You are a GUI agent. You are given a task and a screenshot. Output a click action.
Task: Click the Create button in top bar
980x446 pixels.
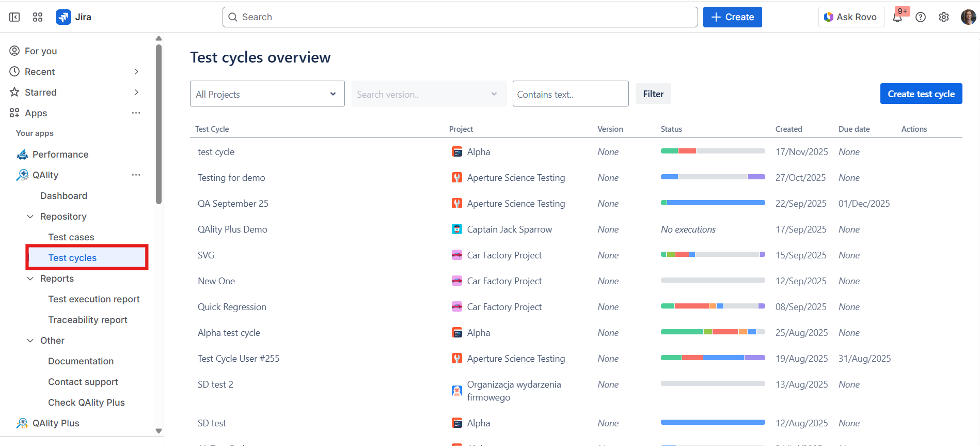(732, 17)
